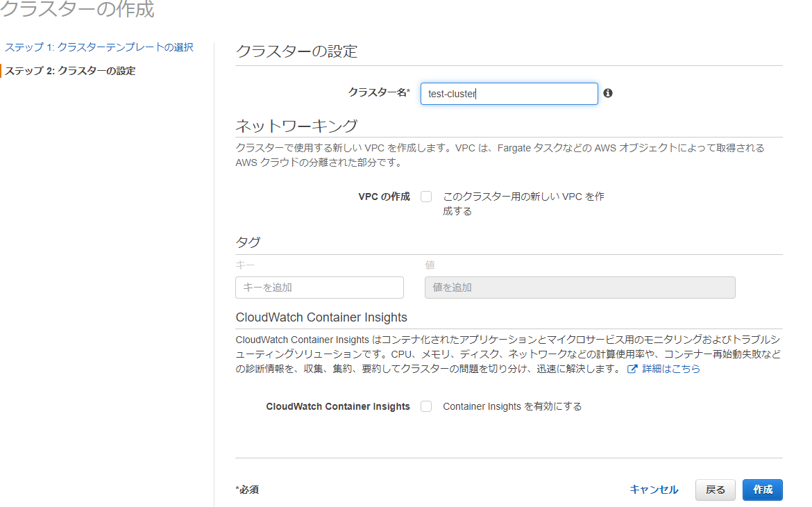Viewport: 812px width, 507px height.
Task: Enable the new VPC creation checkbox
Action: click(426, 197)
